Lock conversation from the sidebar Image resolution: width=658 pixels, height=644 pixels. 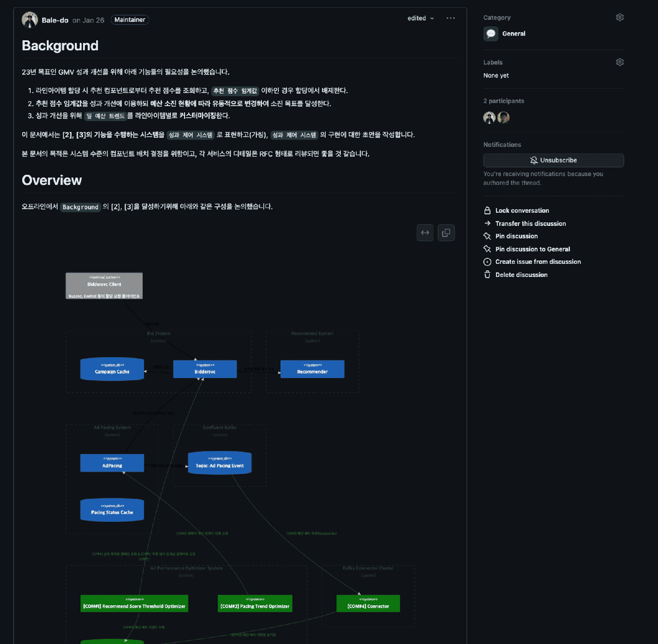click(522, 211)
